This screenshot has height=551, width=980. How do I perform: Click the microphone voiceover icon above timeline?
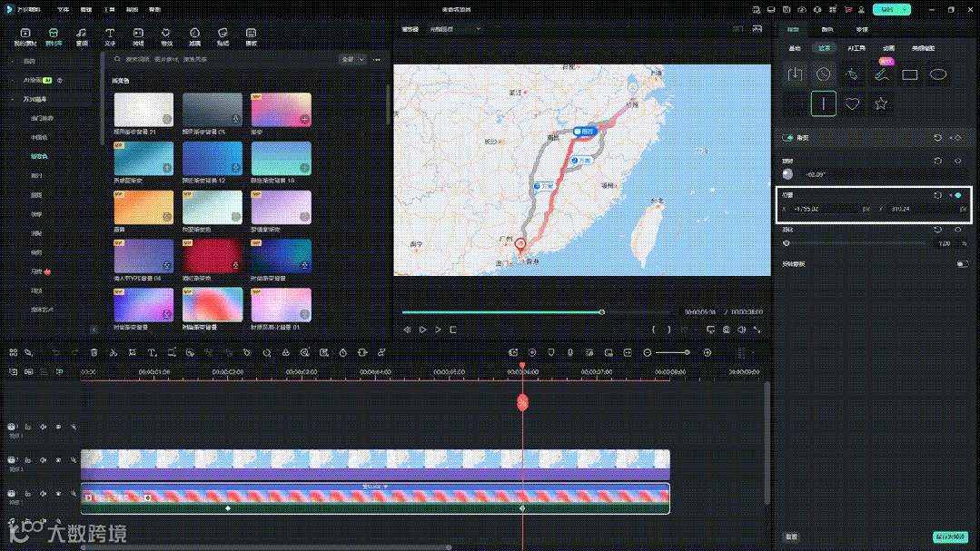point(570,353)
